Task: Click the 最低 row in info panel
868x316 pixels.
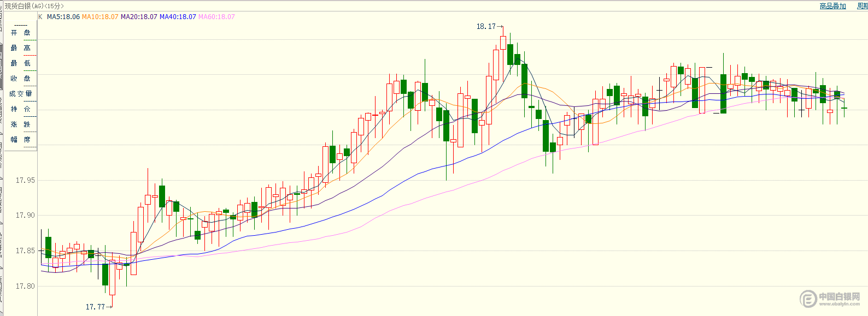Action: coord(21,63)
